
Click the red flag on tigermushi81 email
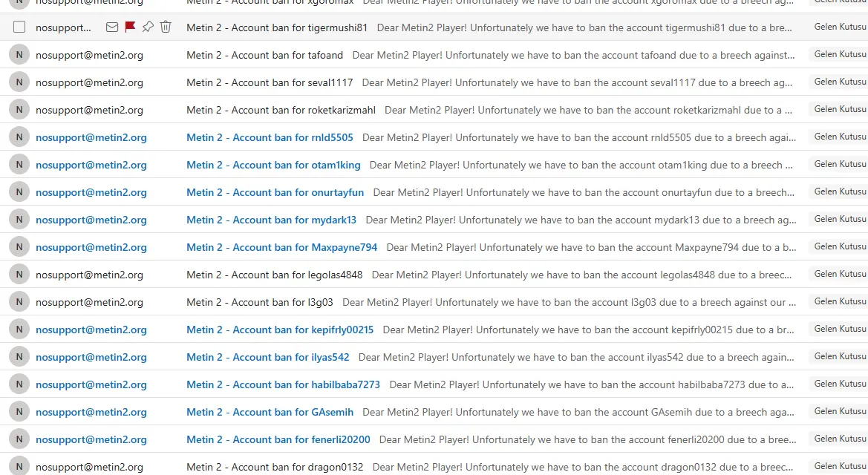coord(130,27)
